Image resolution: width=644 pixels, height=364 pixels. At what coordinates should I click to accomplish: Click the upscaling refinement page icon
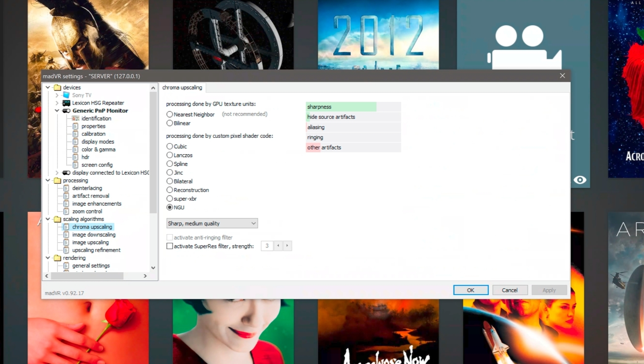click(x=66, y=250)
